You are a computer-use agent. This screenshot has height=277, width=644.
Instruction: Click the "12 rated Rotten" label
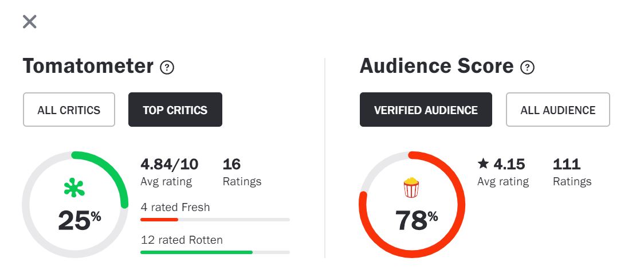182,240
